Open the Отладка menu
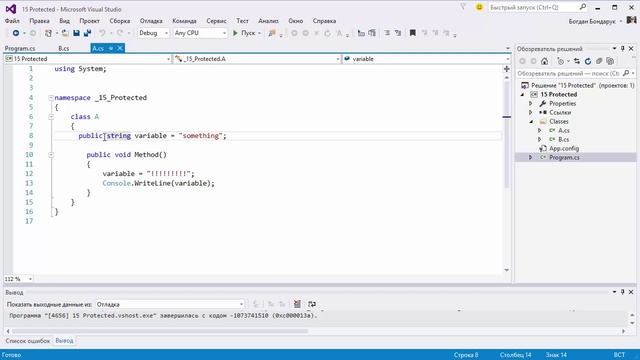The image size is (640, 360). click(151, 21)
